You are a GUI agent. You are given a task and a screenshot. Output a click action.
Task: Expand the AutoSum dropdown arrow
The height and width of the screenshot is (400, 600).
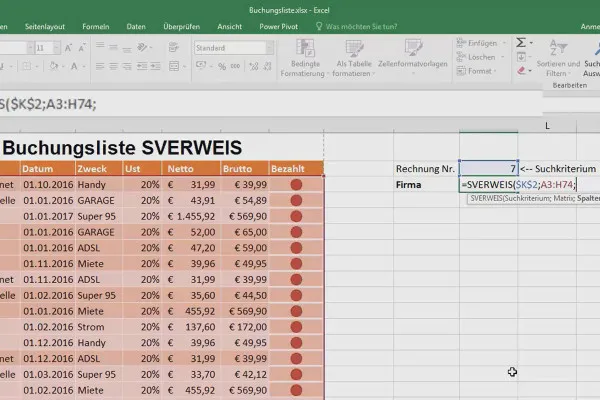pos(531,43)
